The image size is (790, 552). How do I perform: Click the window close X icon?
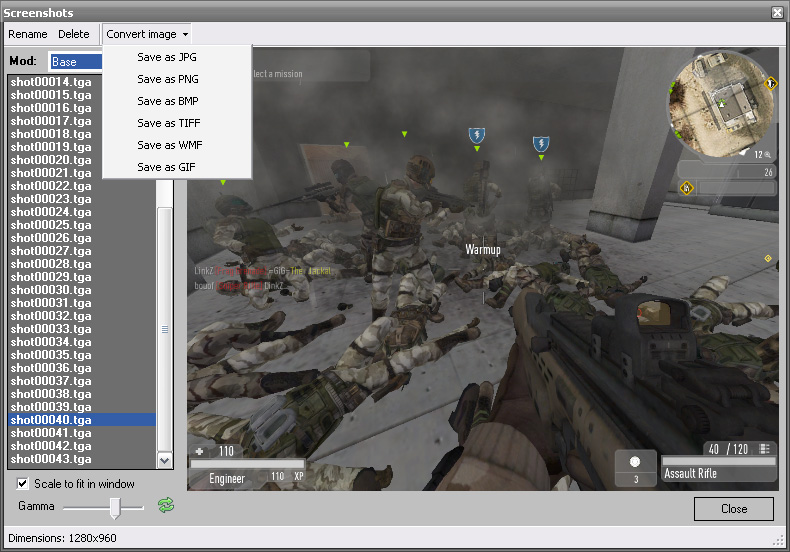pyautogui.click(x=777, y=13)
